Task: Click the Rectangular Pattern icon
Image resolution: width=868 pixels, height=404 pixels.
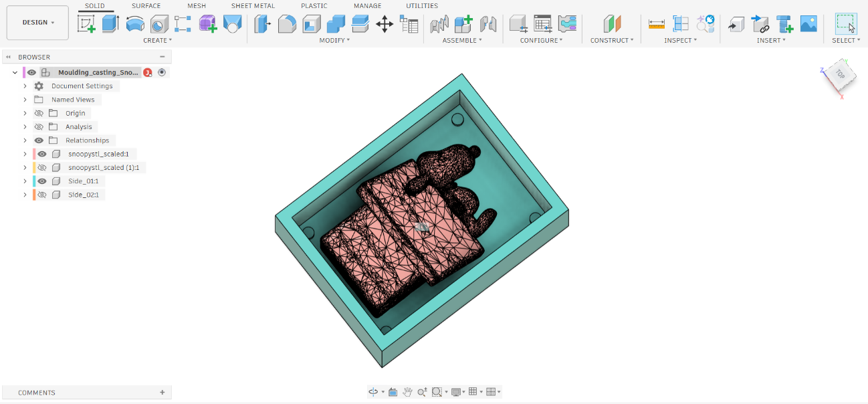Action: (x=183, y=24)
